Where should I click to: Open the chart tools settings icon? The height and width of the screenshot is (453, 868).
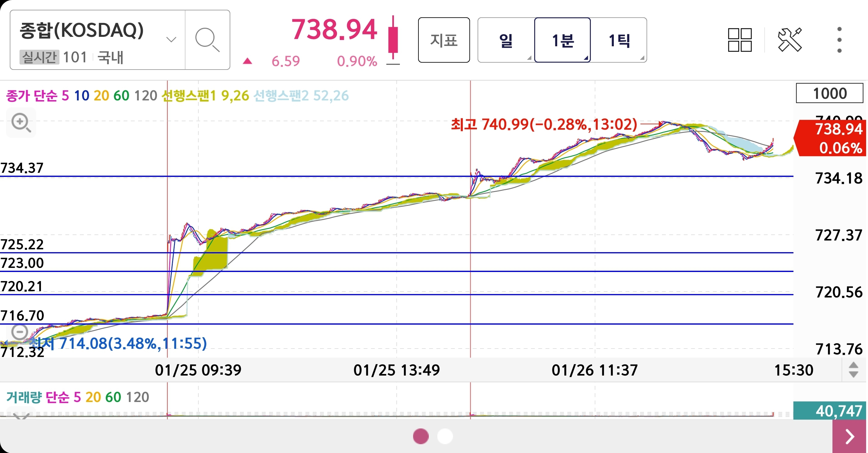[x=789, y=40]
